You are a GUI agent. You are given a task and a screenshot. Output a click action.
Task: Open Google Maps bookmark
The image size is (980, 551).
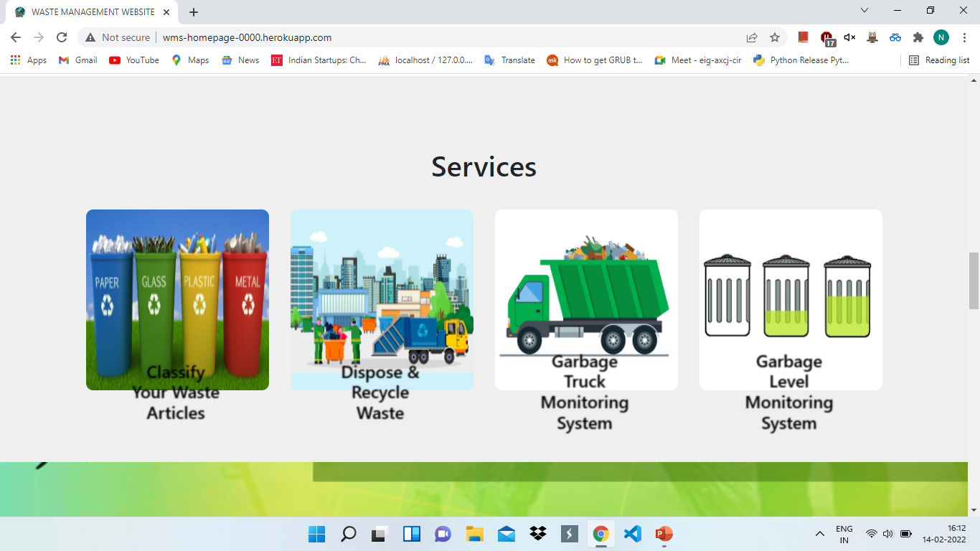[x=189, y=60]
